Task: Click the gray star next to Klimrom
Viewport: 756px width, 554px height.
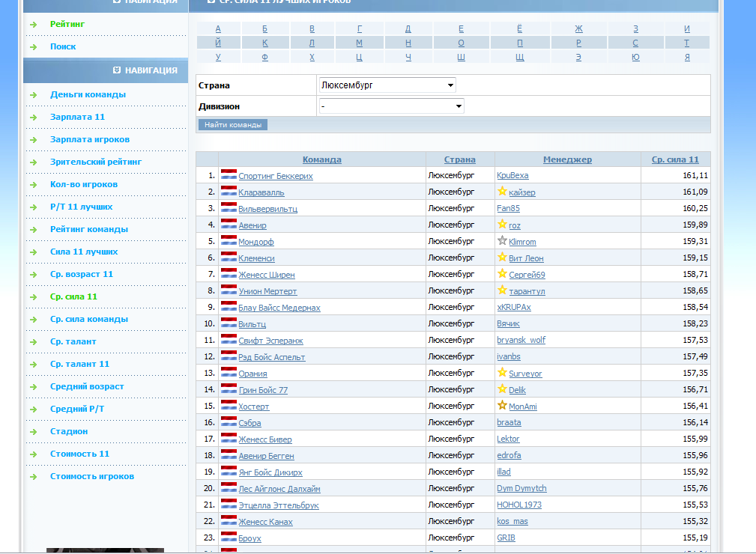Action: pos(502,240)
